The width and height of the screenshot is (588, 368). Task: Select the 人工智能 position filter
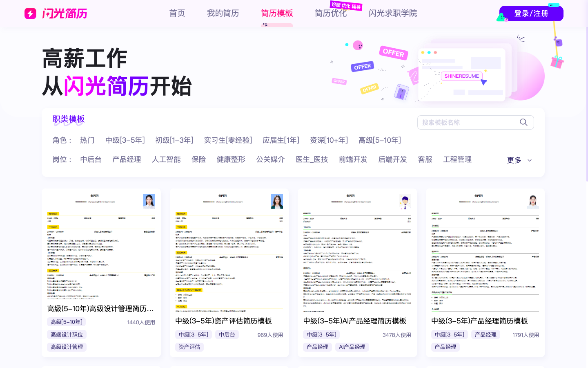166,159
